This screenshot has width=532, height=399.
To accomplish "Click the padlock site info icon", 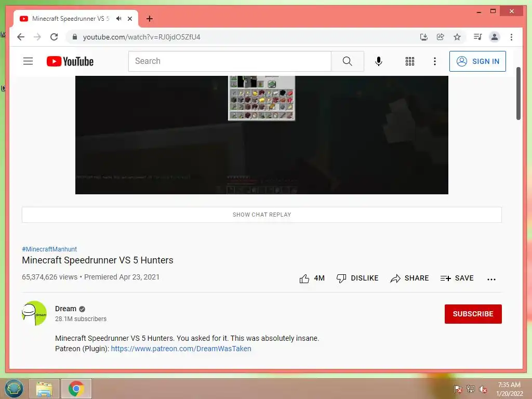I will click(x=75, y=37).
